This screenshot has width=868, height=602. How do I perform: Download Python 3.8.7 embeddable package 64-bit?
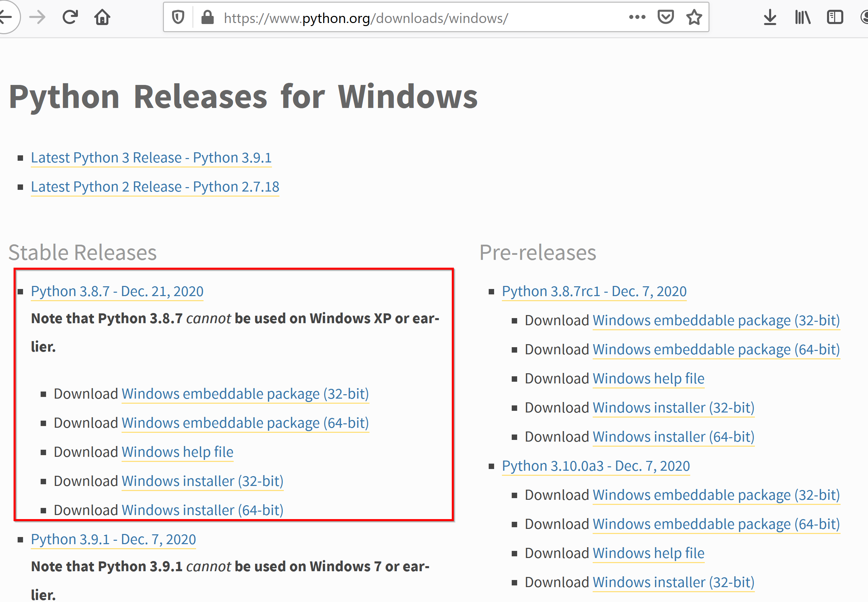click(x=245, y=423)
